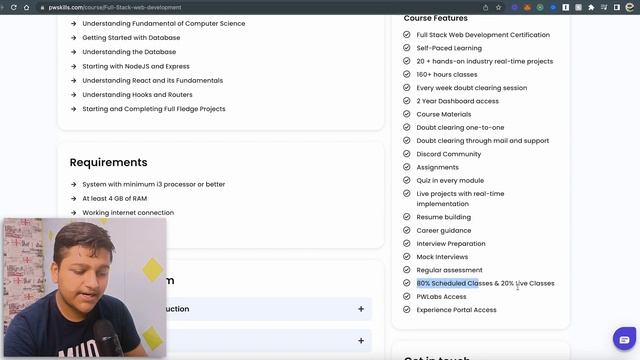Open the green circle browser extension
Screen dimensions: 640x360
(540, 7)
